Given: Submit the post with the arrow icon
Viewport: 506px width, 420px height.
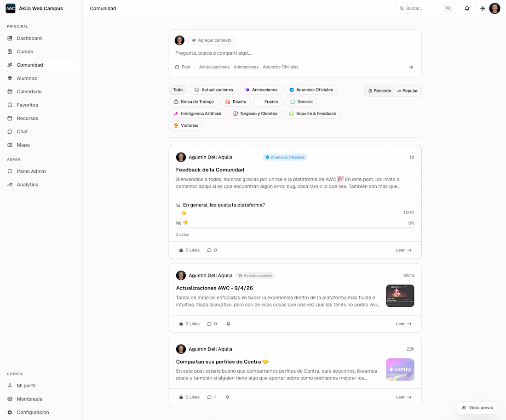Looking at the screenshot, I should pyautogui.click(x=410, y=67).
